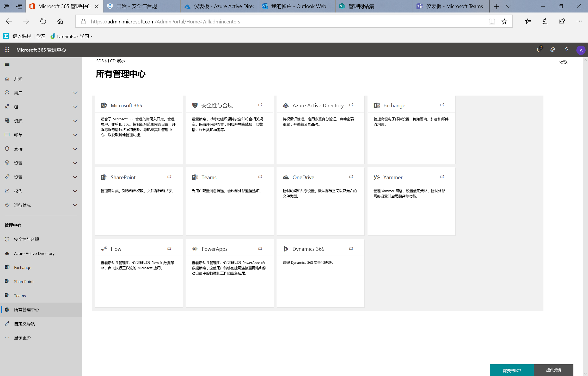Open external link icon on SharePoint card
The width and height of the screenshot is (588, 376).
(x=169, y=177)
